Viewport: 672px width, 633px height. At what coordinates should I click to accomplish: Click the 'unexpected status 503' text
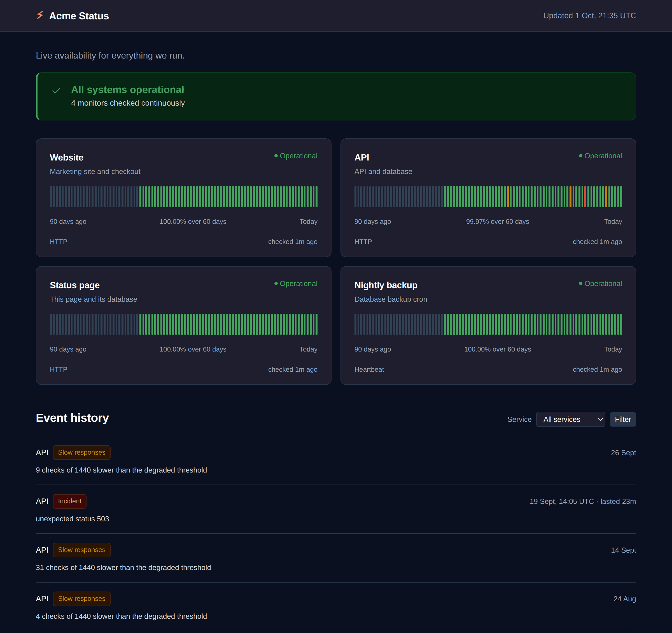pos(72,519)
